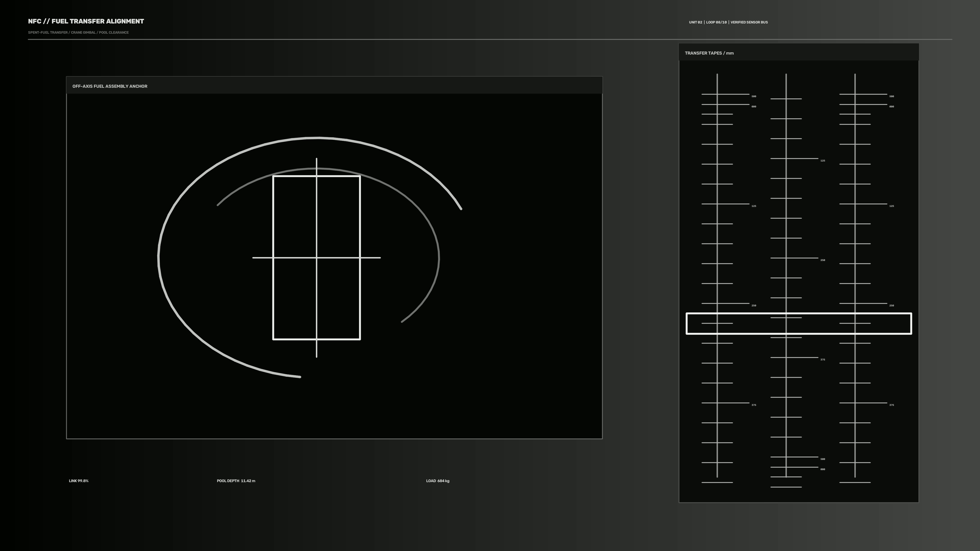The image size is (980, 551).
Task: Click the 125 tick label on the middle tape
Action: point(823,161)
